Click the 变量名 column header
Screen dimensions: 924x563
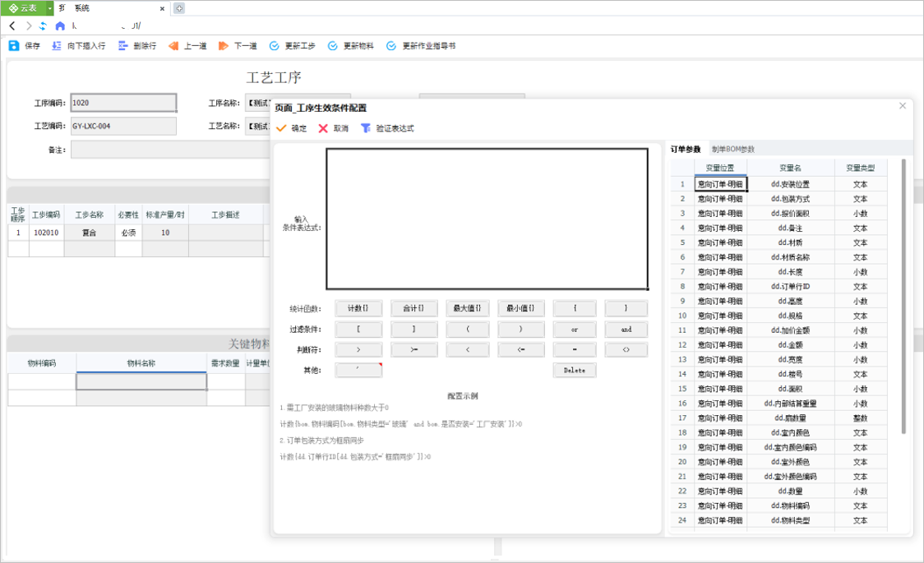790,168
